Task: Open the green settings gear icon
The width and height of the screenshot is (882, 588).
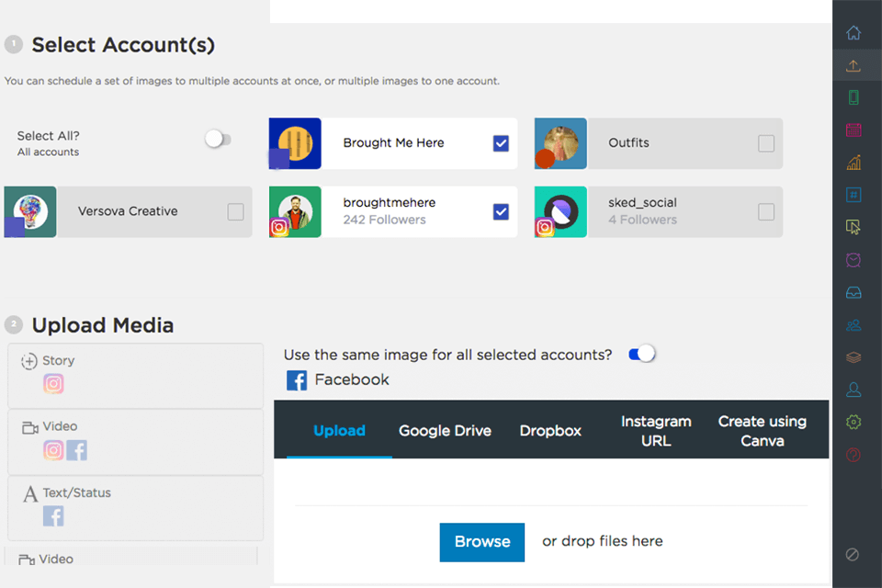Action: point(854,422)
